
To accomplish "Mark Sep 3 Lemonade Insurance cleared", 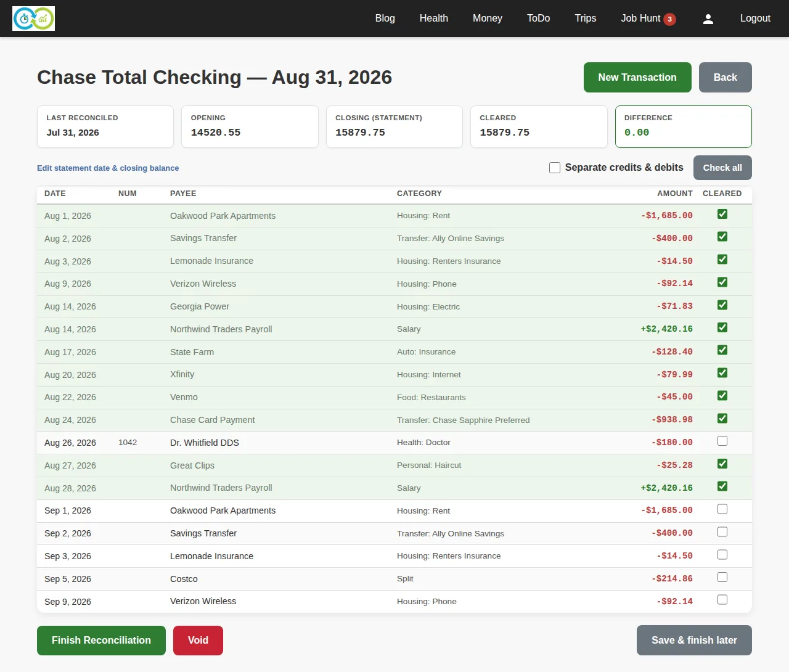I will 722,555.
